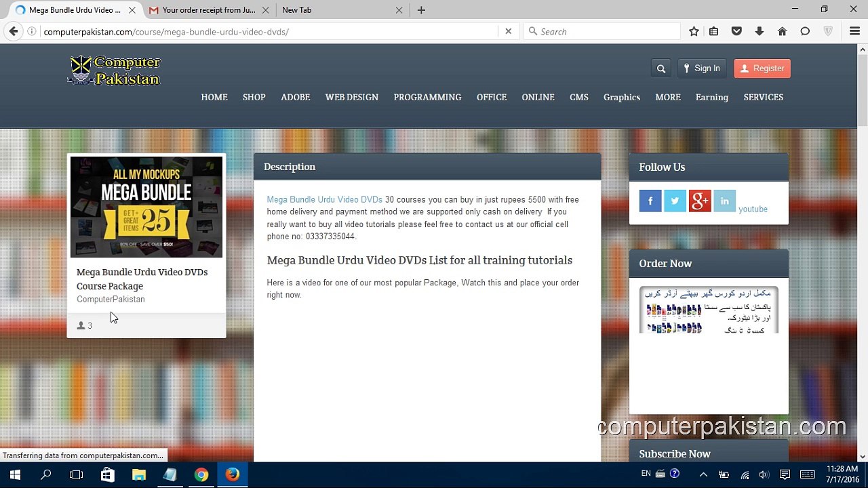The width and height of the screenshot is (868, 488).
Task: Follow Mega Bundle Urdu Video DVDs link
Action: coord(325,200)
